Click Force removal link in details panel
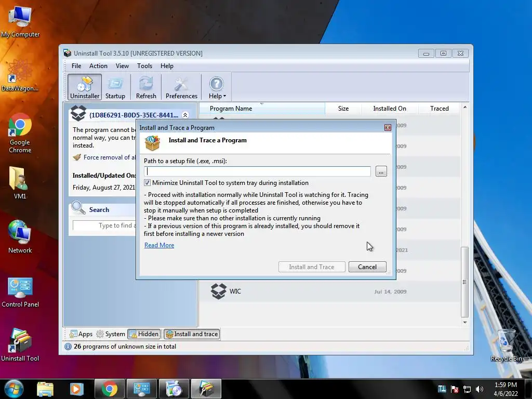532x399 pixels. click(109, 157)
